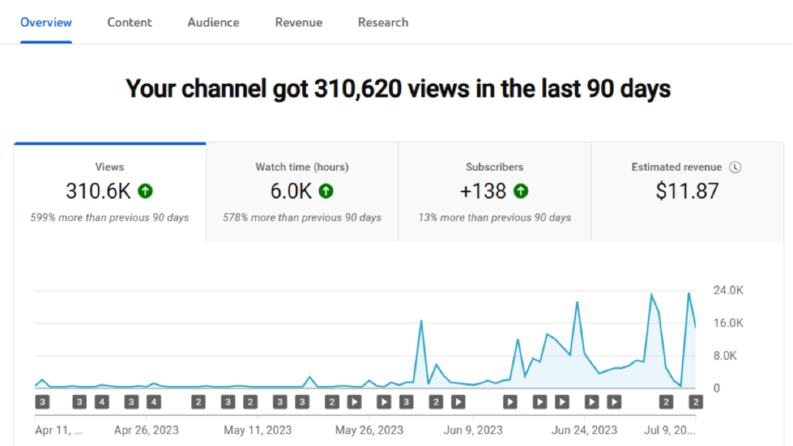This screenshot has width=793, height=446.
Task: Click the 'May 26, 2023' date label
Action: (x=369, y=430)
